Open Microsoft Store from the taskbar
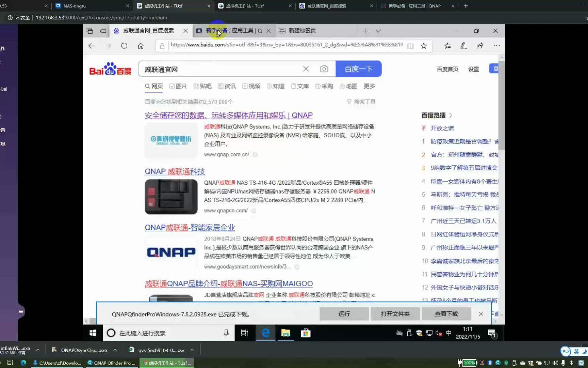This screenshot has width=588, height=368. [305, 333]
